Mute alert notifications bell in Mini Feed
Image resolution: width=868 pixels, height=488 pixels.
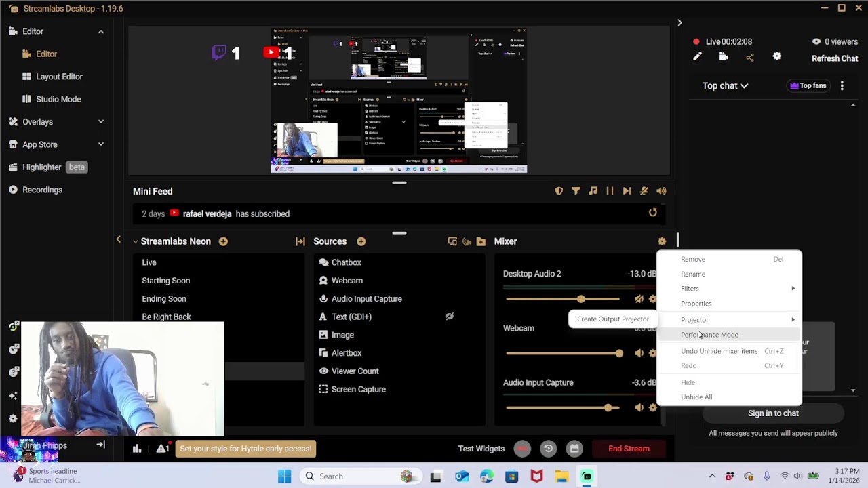(x=644, y=191)
